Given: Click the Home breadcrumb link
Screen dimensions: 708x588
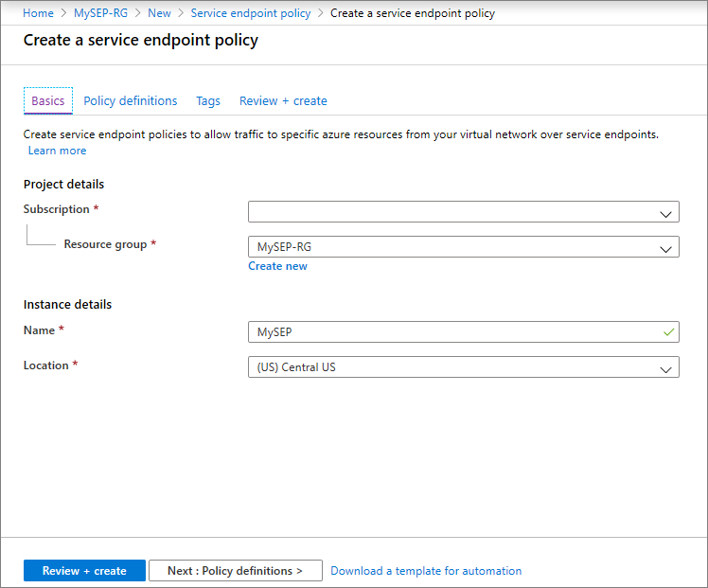Looking at the screenshot, I should pos(38,13).
